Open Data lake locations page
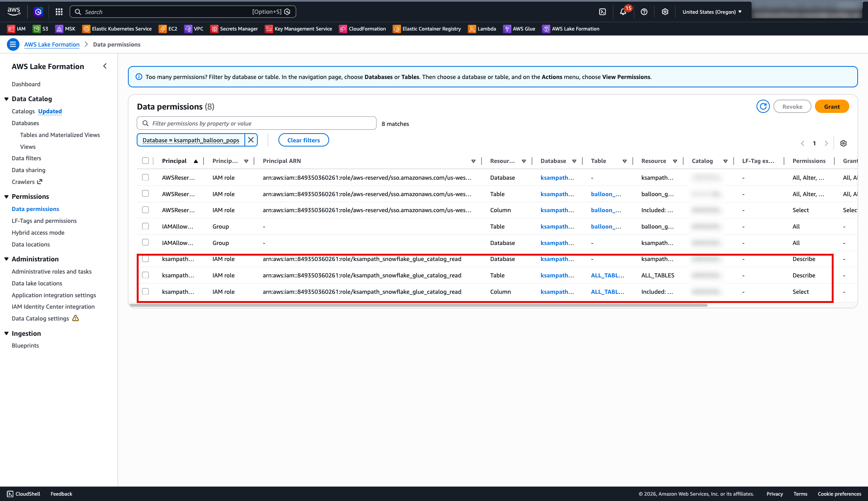 tap(37, 284)
